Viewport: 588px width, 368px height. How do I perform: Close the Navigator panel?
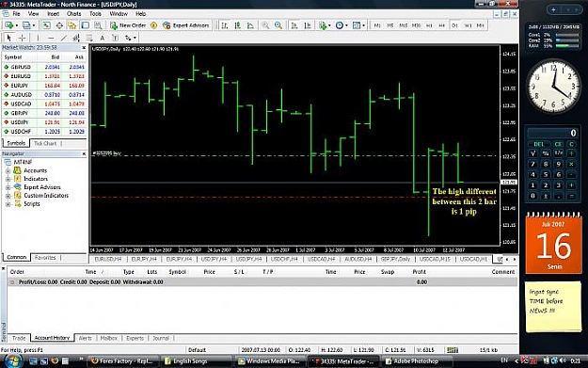pos(84,153)
